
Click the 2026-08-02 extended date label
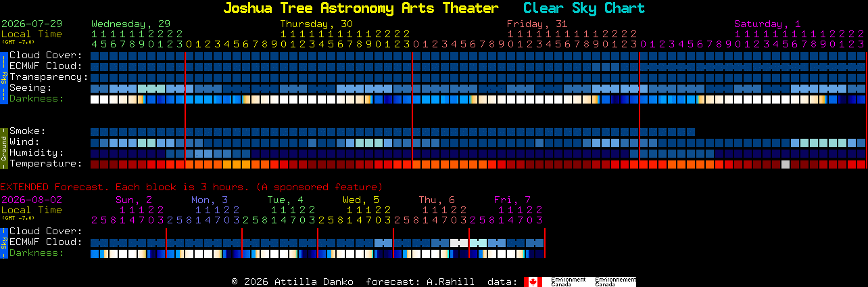[32, 200]
